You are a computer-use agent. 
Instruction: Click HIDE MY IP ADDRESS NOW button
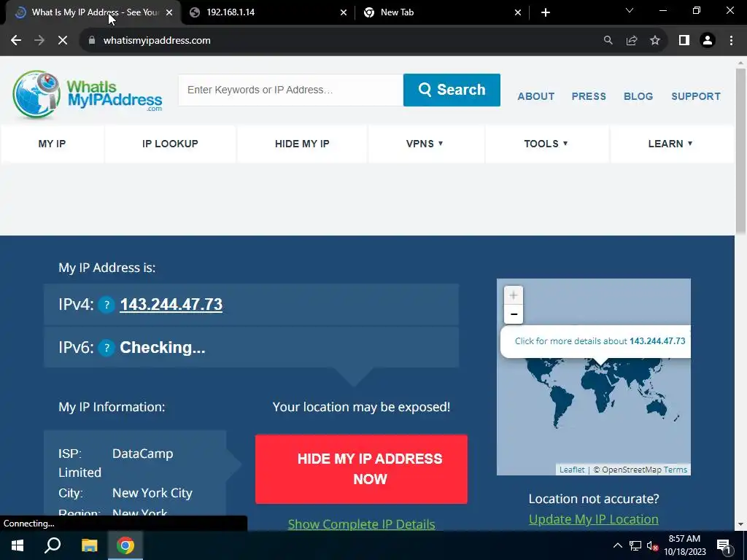tap(361, 469)
